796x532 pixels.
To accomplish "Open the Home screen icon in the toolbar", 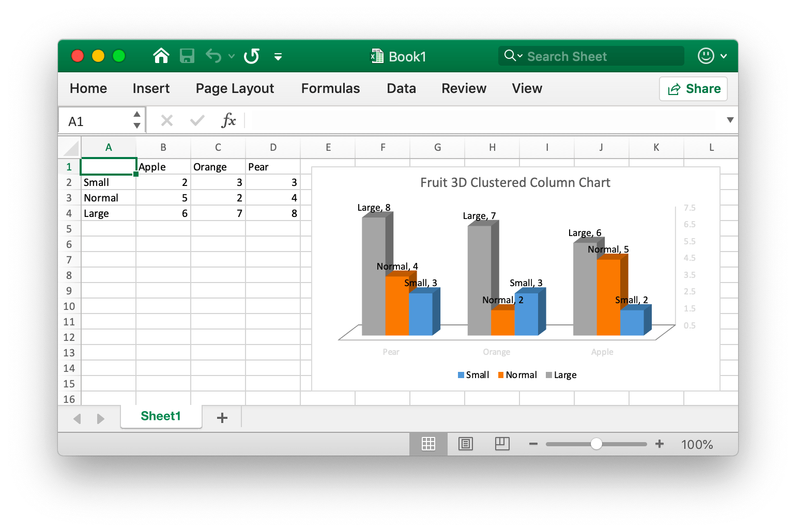I will click(x=161, y=56).
